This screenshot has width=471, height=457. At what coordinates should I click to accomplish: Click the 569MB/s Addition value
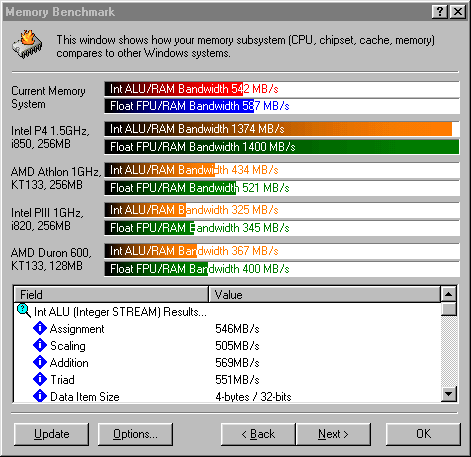[237, 363]
